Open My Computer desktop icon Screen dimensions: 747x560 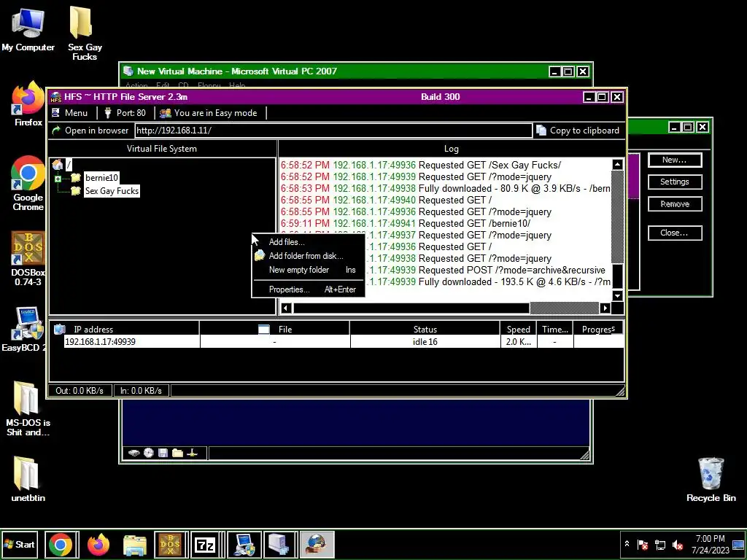(x=28, y=29)
